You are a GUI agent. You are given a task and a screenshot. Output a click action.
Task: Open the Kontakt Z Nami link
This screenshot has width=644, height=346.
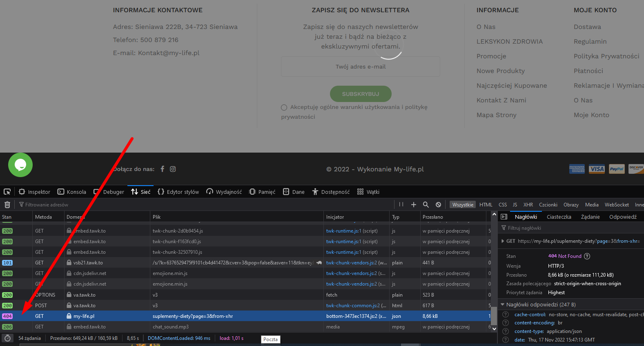[501, 100]
